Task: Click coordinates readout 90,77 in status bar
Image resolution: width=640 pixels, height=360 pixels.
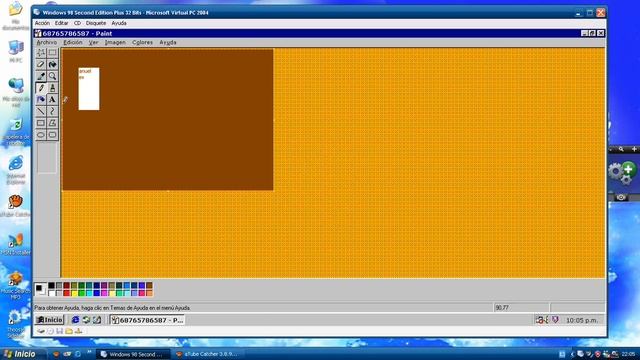Action: coord(502,308)
